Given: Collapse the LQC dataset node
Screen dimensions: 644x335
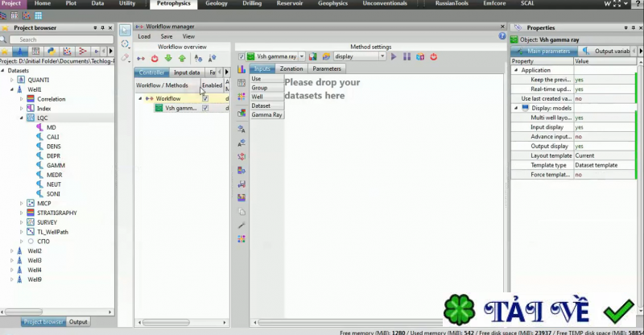Looking at the screenshot, I should [22, 118].
